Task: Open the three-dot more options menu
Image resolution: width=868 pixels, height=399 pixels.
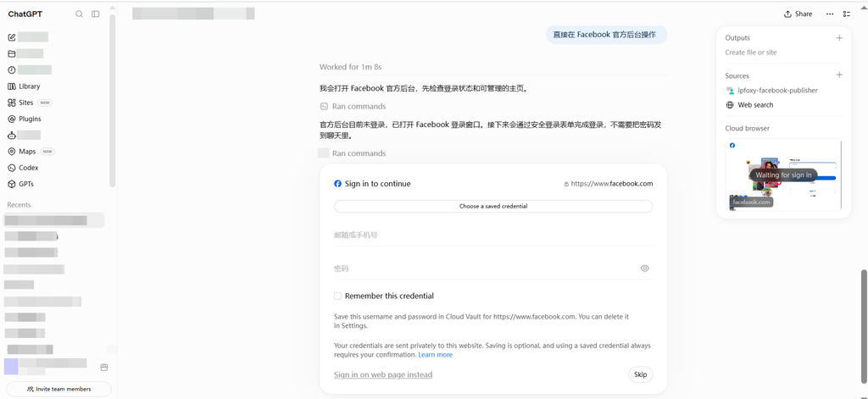Action: tap(830, 14)
